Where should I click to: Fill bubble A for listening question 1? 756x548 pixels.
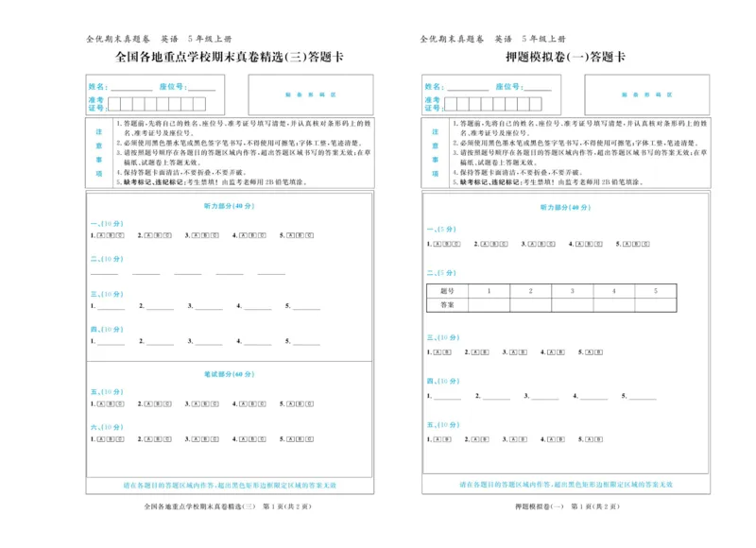click(x=100, y=234)
